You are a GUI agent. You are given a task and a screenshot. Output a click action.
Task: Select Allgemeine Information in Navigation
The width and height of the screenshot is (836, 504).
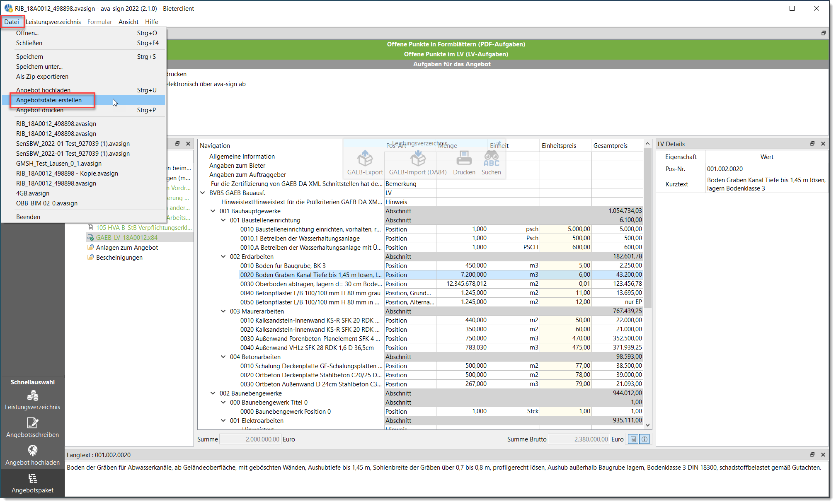pos(242,157)
